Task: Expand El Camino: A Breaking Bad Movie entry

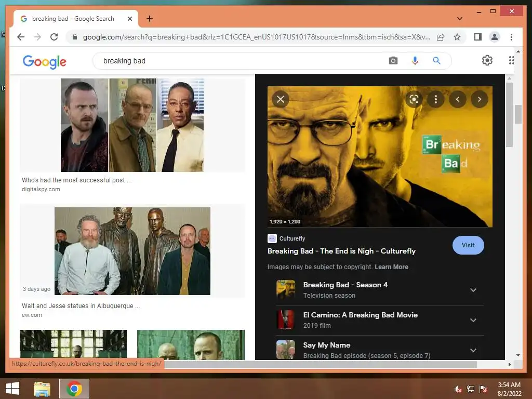Action: (473, 320)
